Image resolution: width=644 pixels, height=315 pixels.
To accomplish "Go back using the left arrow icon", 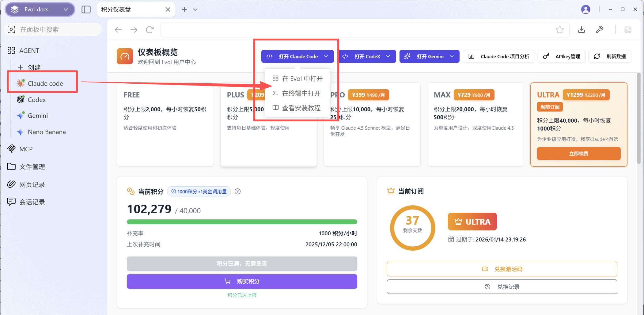I will pyautogui.click(x=118, y=30).
